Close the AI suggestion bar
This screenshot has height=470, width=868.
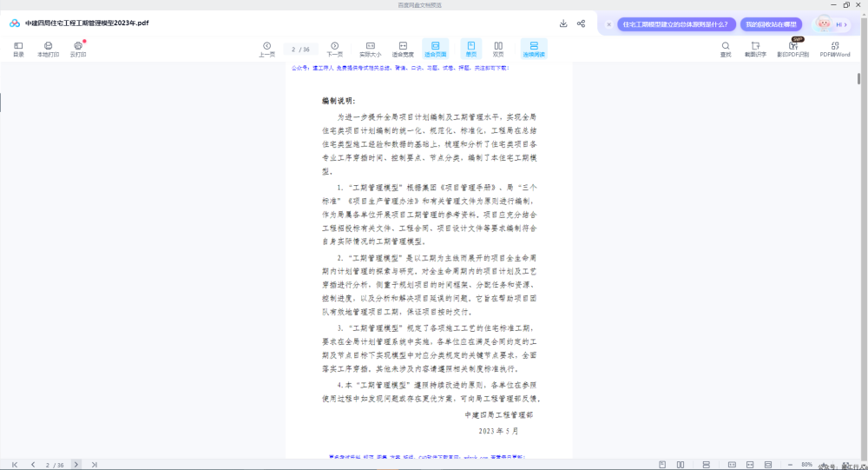click(609, 24)
